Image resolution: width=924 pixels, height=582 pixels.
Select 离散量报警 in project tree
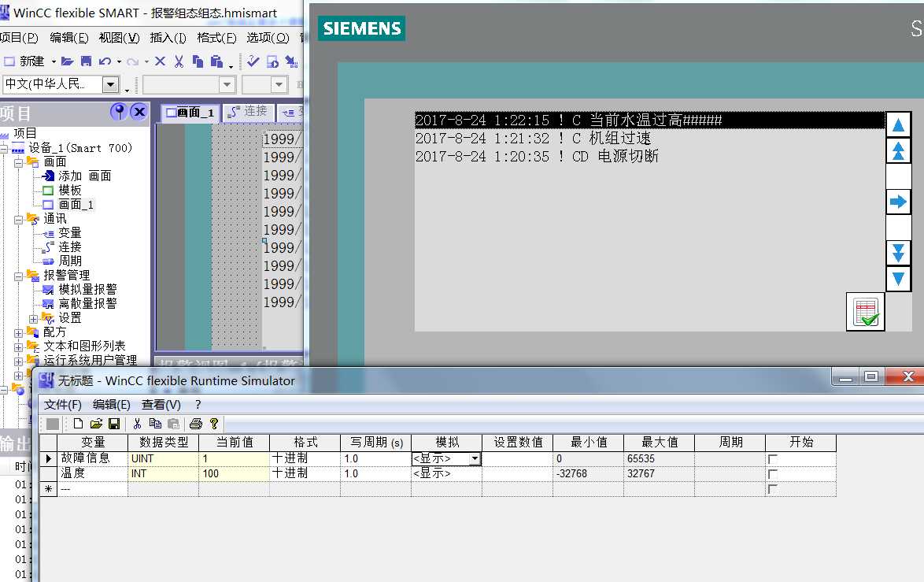[x=87, y=304]
